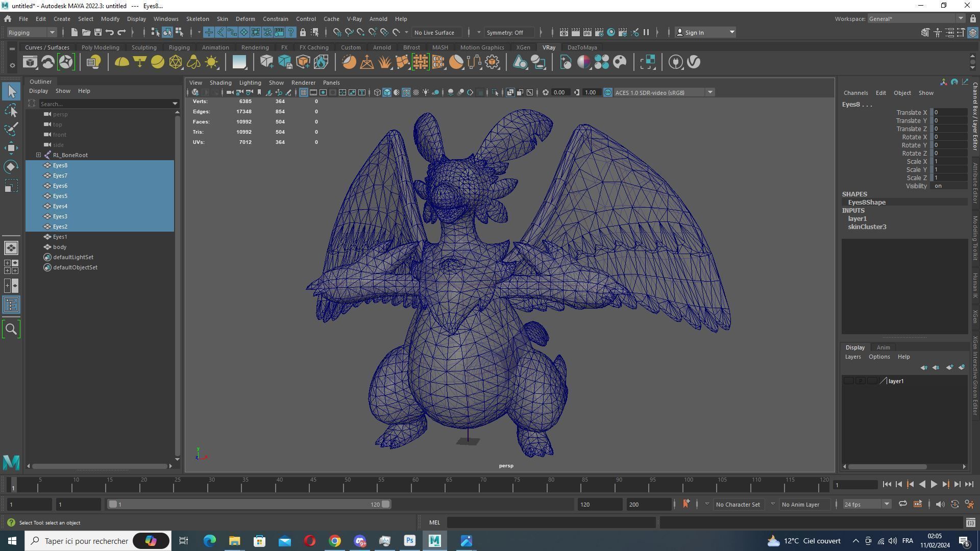The image size is (980, 551).
Task: Toggle snap to curves icon
Action: click(x=349, y=33)
